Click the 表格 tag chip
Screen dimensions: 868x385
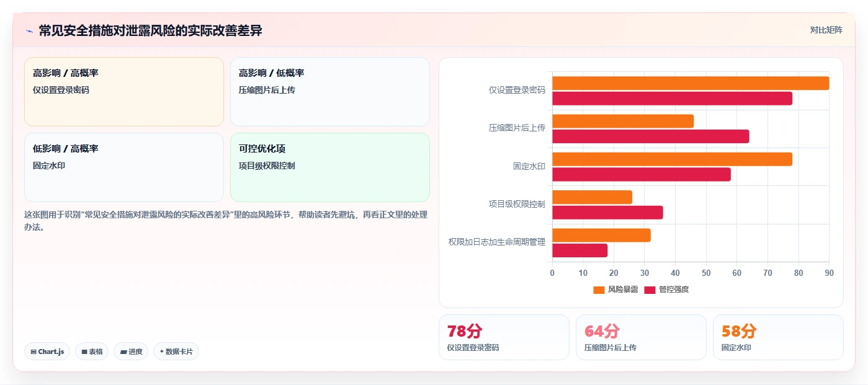coord(92,352)
